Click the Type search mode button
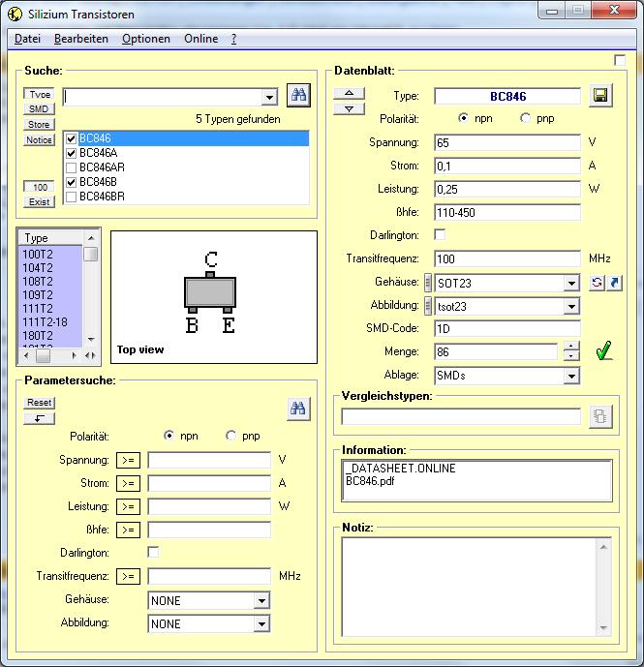 [39, 94]
